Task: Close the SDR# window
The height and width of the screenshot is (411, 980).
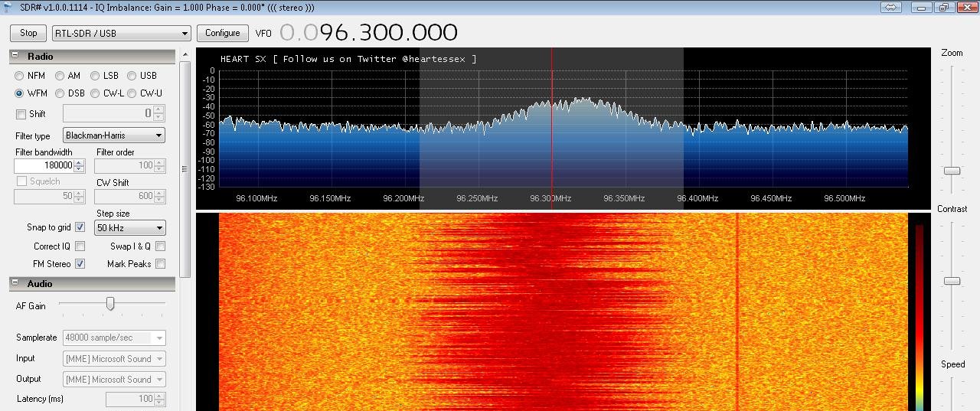Action: tap(965, 7)
